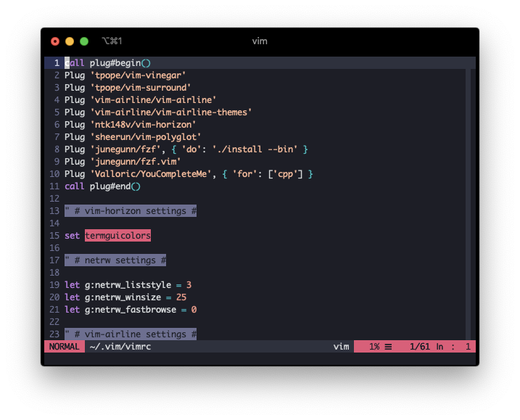The image size is (520, 420).
Task: Click 'call' keyword on line 1
Action: (x=75, y=62)
